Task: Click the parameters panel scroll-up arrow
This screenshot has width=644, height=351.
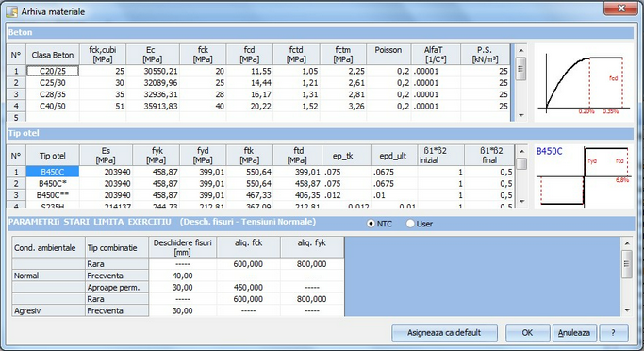Action: point(627,243)
